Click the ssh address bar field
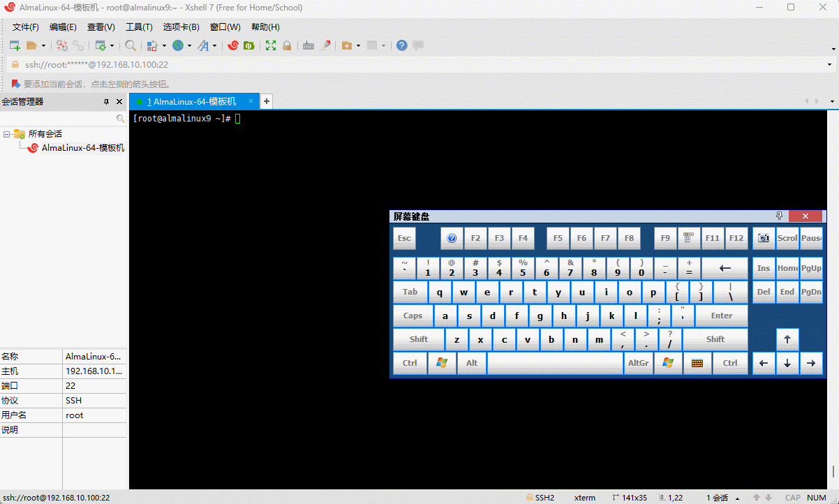This screenshot has width=839, height=504. pyautogui.click(x=419, y=64)
